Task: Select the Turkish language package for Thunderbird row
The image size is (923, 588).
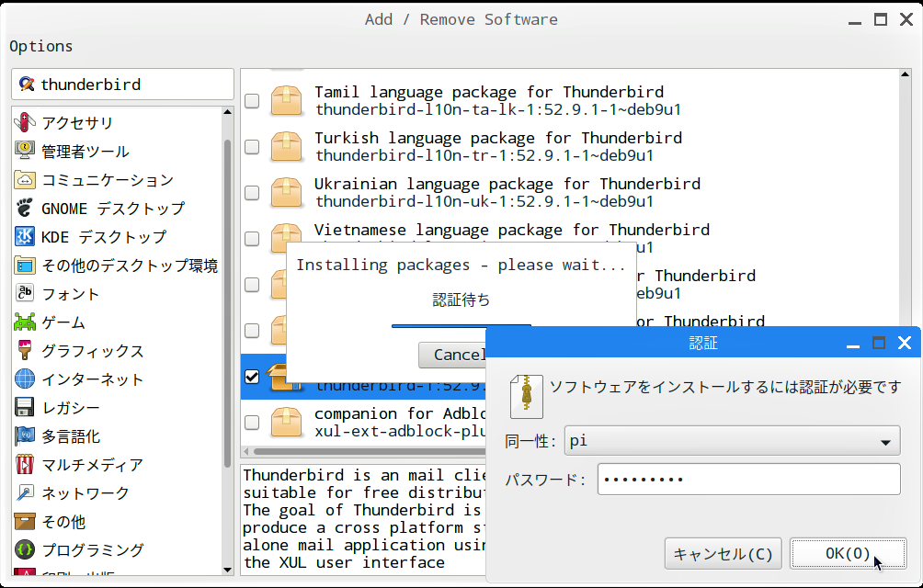Action: (x=570, y=146)
